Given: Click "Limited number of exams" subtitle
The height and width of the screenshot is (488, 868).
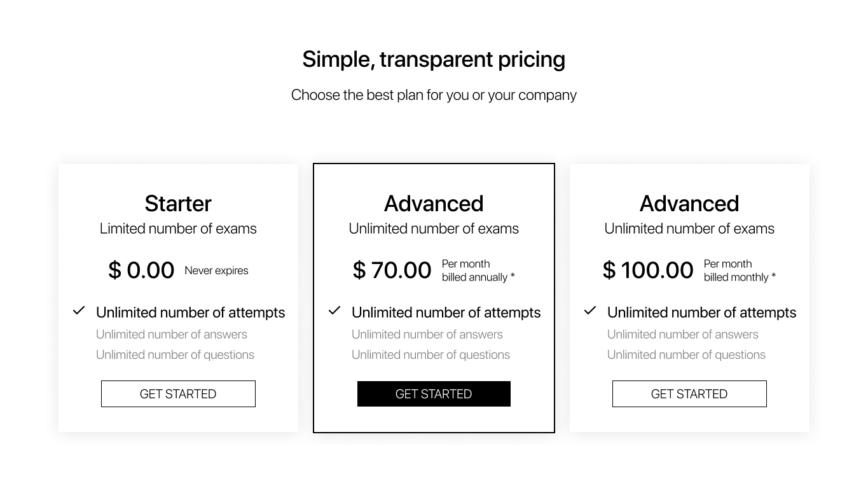Looking at the screenshot, I should click(x=178, y=228).
